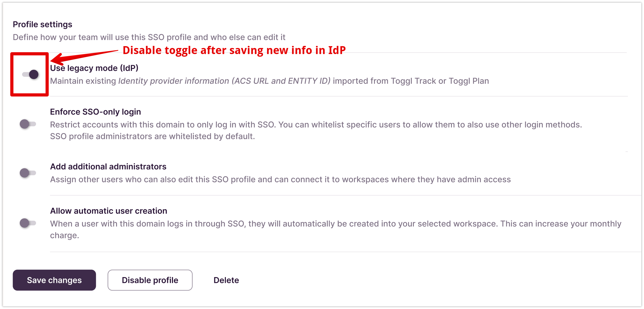644x309 pixels.
Task: Click the "Allow automatic user creation" title
Action: 108,211
